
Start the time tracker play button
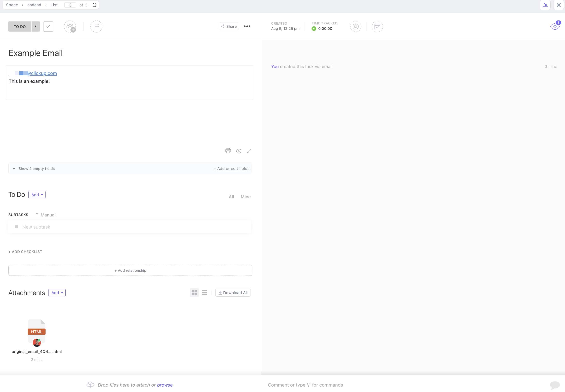[x=314, y=29]
